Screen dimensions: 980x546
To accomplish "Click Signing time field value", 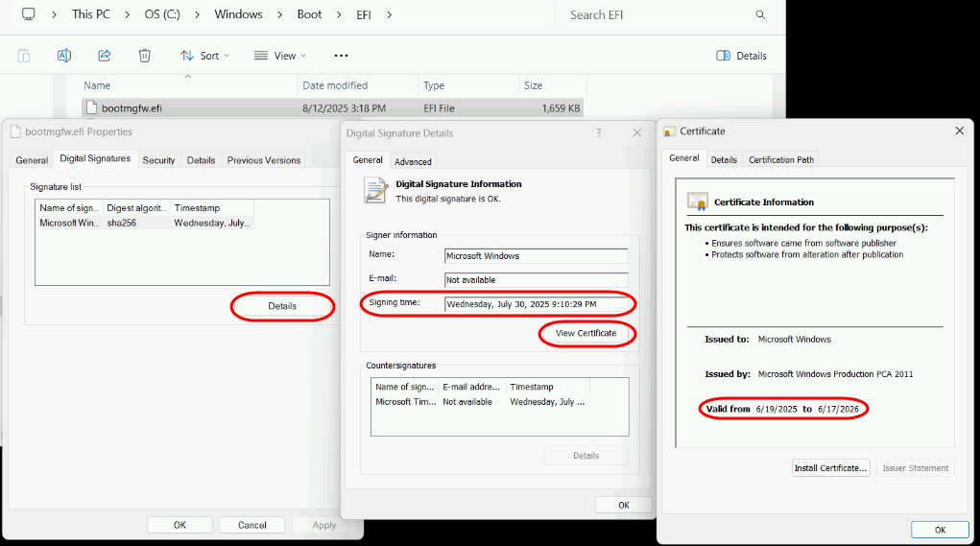I will click(536, 304).
